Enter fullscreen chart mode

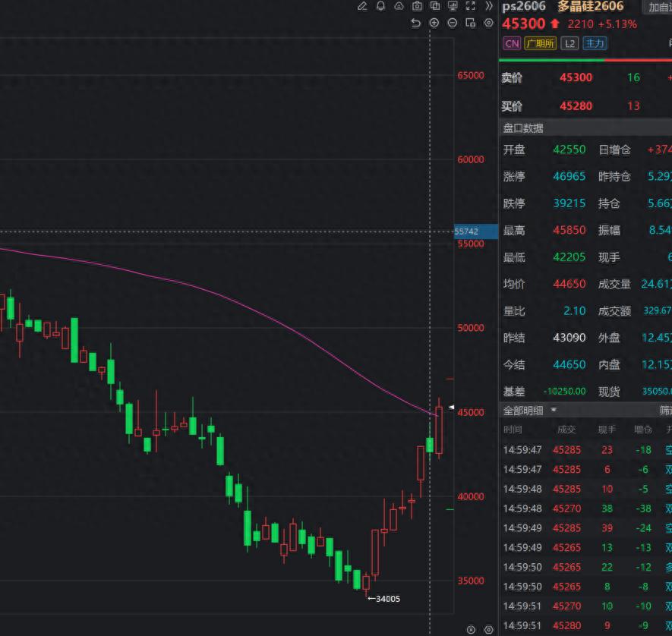[x=471, y=6]
